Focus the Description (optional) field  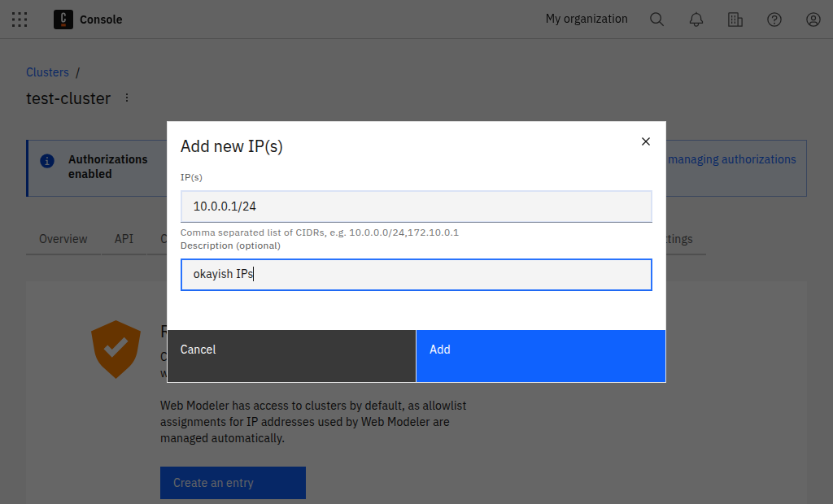point(416,275)
